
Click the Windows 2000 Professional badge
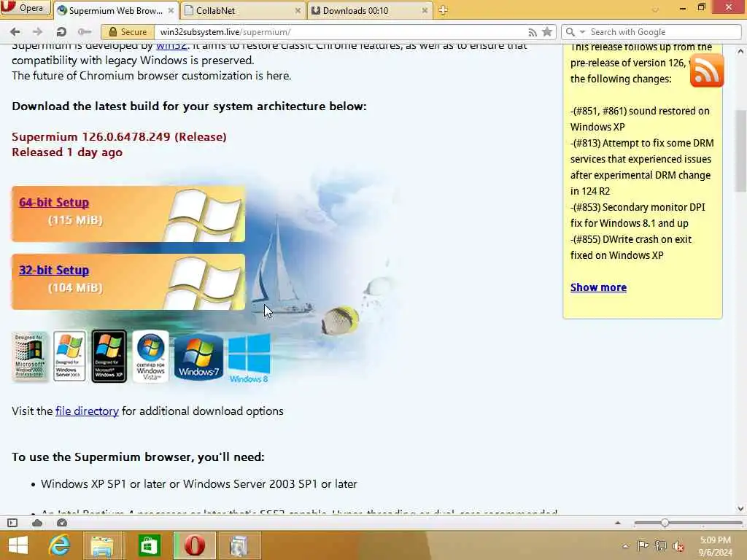pos(30,356)
